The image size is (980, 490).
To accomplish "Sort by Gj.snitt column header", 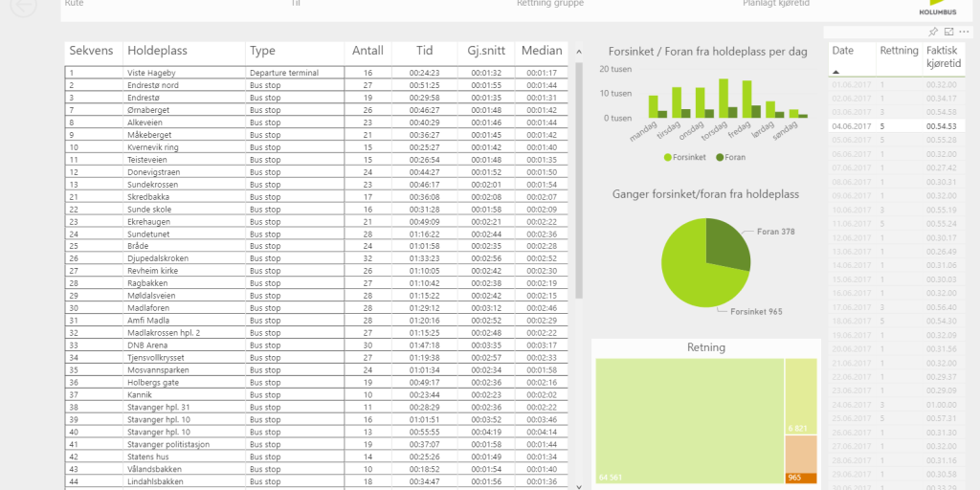I will [x=485, y=51].
